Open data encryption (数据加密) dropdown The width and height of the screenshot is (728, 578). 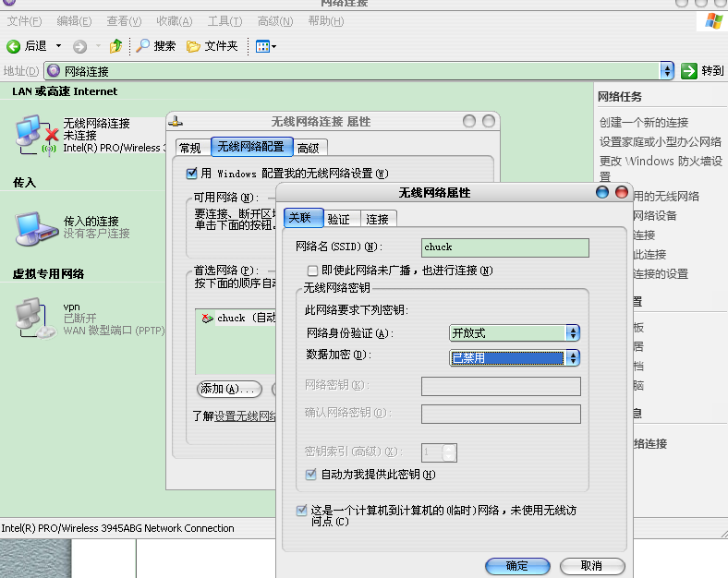pos(573,357)
